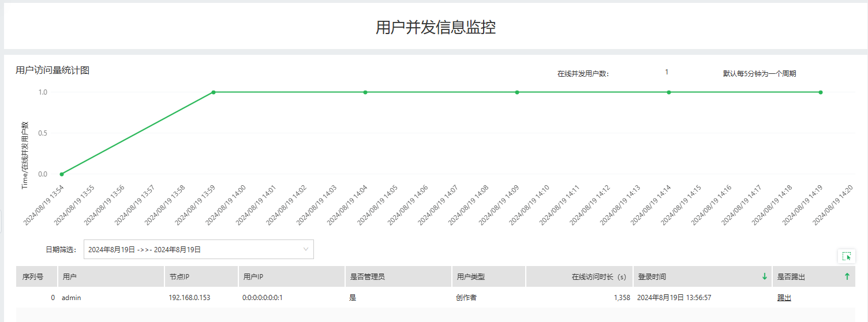Click the chart data point at 13:59

point(214,92)
